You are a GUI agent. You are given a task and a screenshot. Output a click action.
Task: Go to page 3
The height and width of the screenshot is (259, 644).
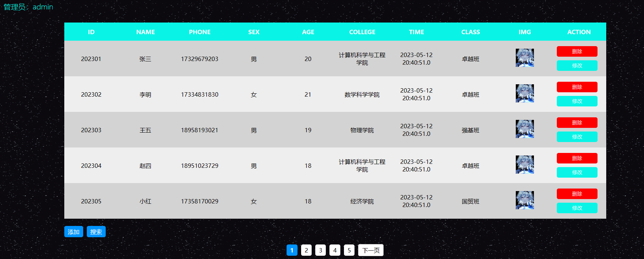320,250
